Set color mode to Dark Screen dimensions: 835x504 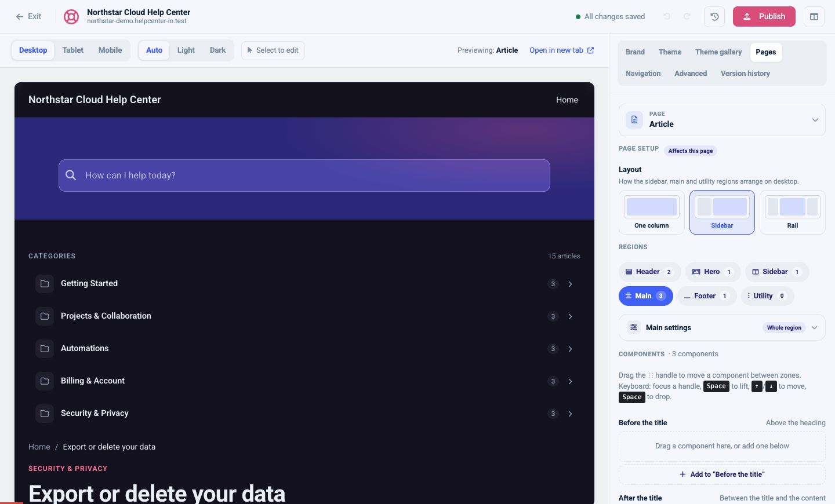[218, 50]
